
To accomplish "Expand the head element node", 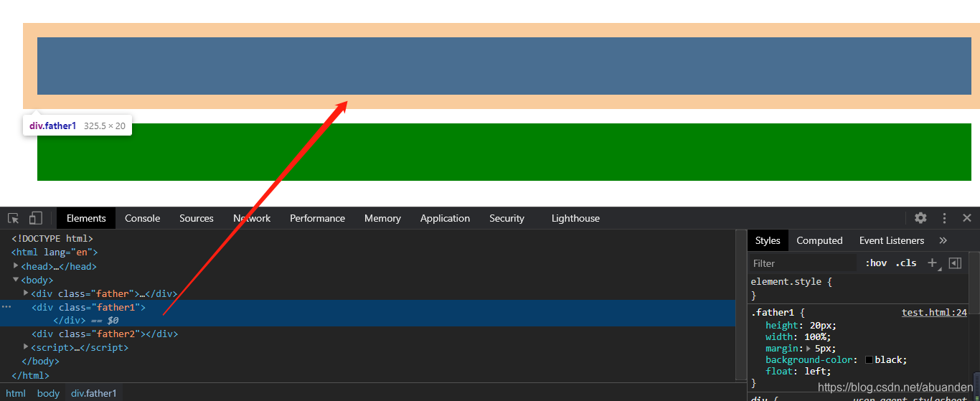I will pyautogui.click(x=16, y=266).
